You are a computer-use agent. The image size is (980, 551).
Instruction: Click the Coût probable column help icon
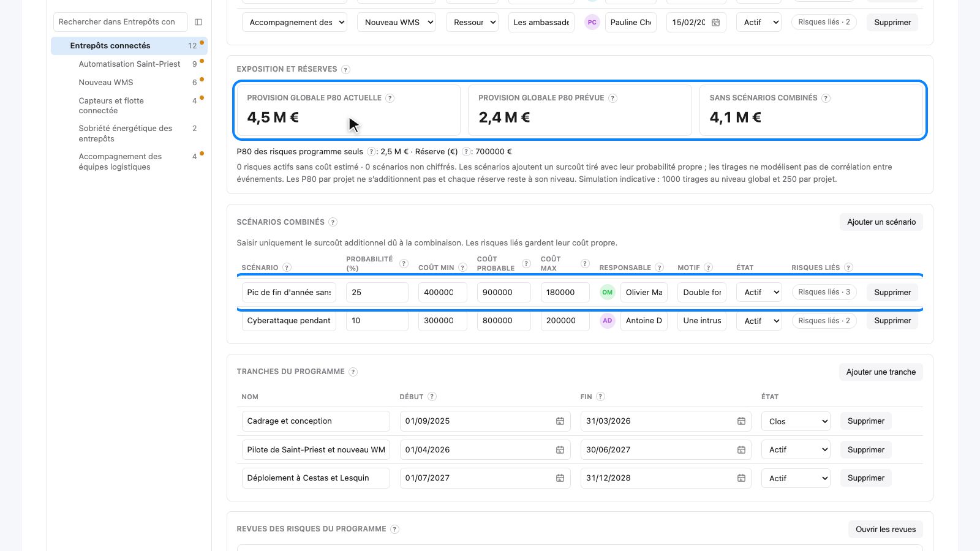[526, 263]
